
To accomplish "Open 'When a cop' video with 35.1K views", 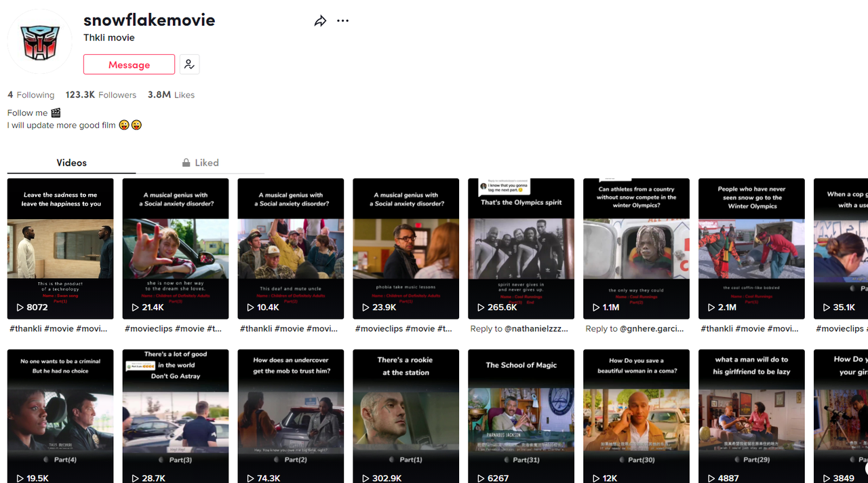I will point(841,248).
